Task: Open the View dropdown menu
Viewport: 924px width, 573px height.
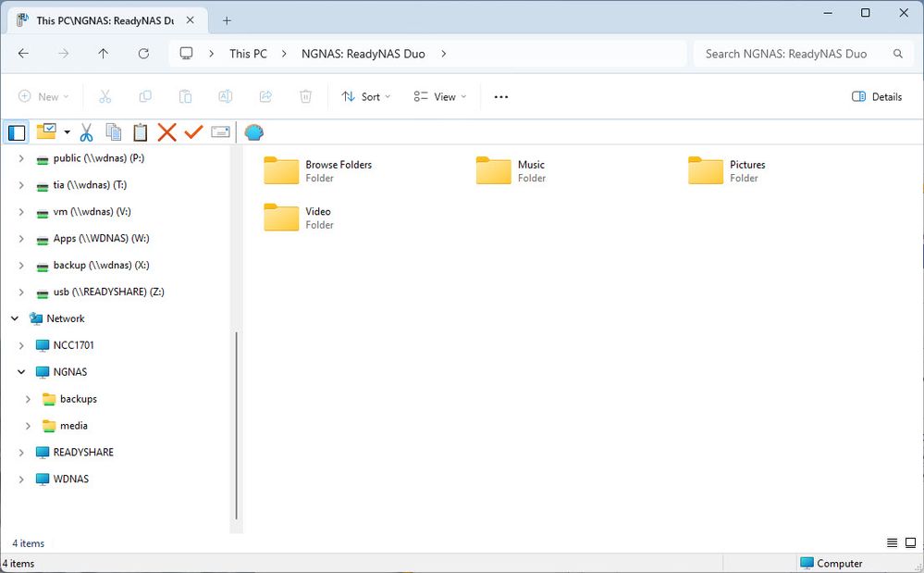Action: [440, 96]
